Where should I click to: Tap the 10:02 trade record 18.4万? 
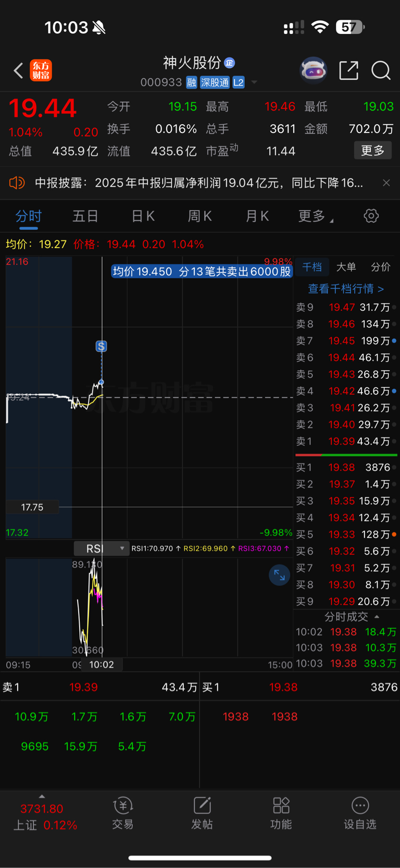[346, 632]
